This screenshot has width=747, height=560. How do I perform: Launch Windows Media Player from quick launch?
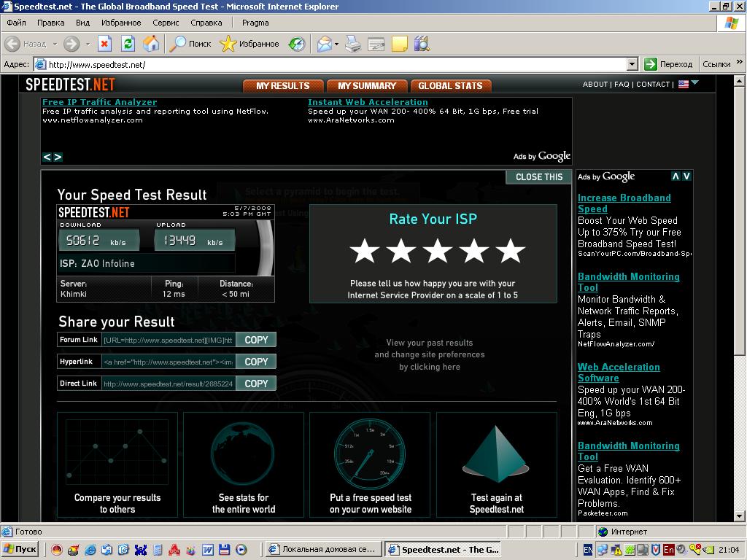point(241,550)
